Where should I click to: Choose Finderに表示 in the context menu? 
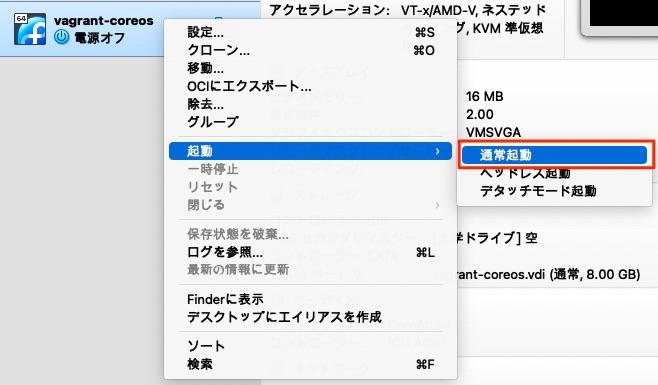pyautogui.click(x=311, y=299)
